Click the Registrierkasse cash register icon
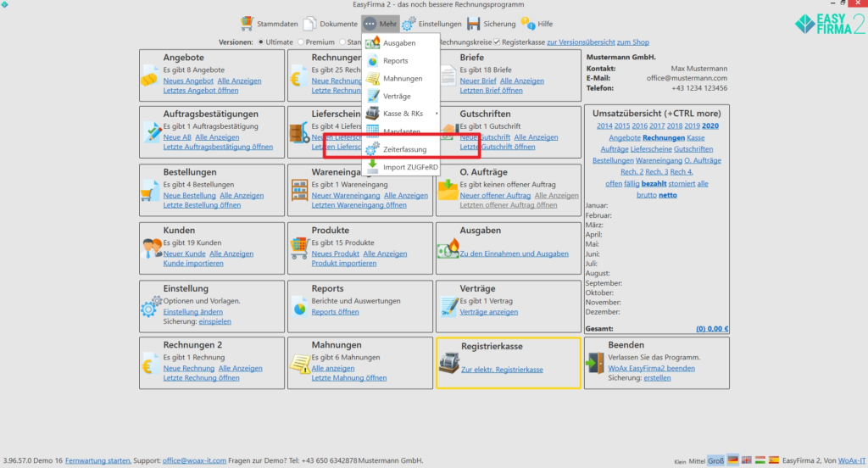The height and width of the screenshot is (468, 868). tap(449, 363)
